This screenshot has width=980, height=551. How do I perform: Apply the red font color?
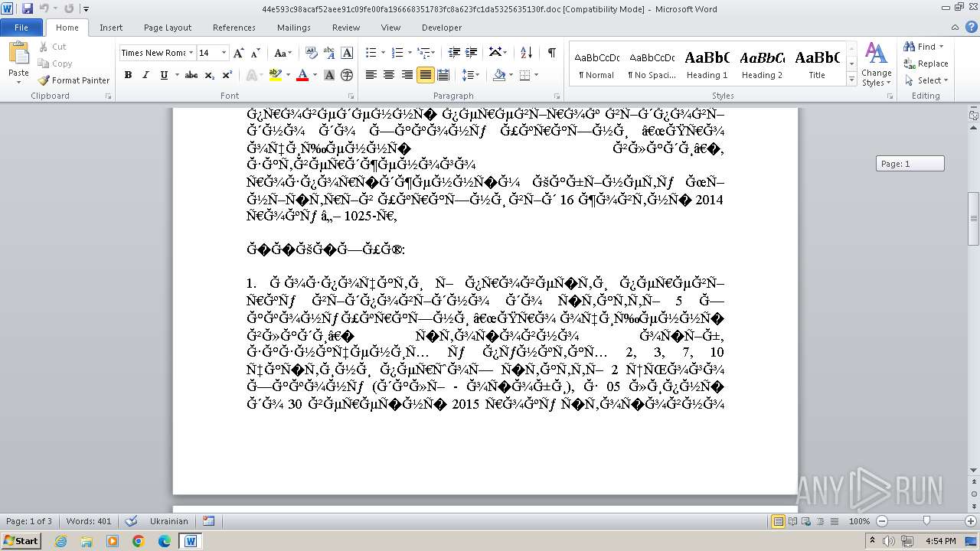coord(302,75)
